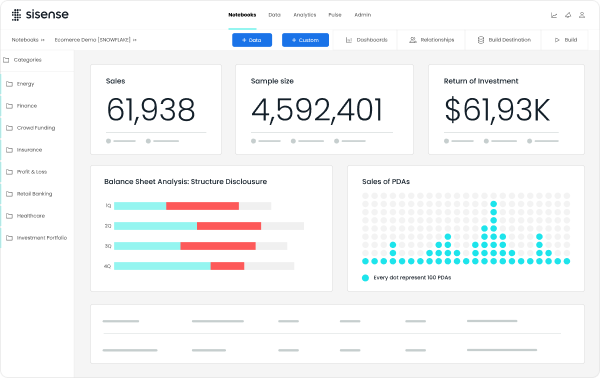Click the first legend dot under Sales
The image size is (600, 378).
[x=109, y=141]
